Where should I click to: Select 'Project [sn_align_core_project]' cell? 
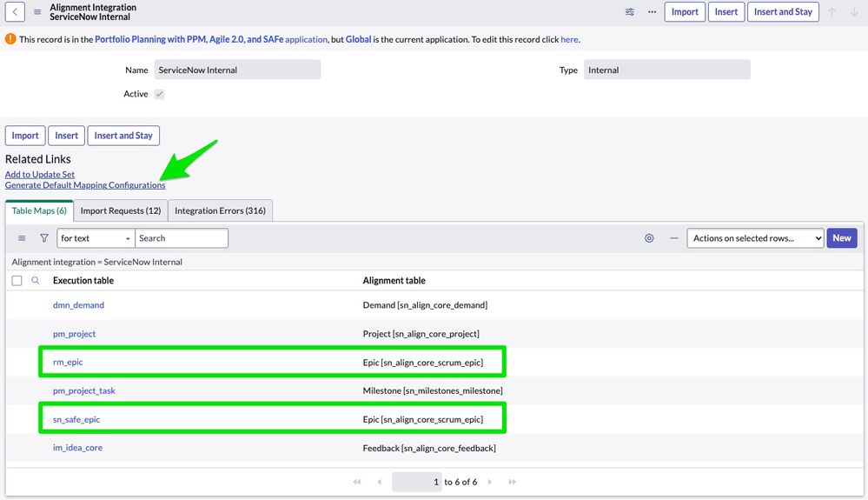pos(421,334)
